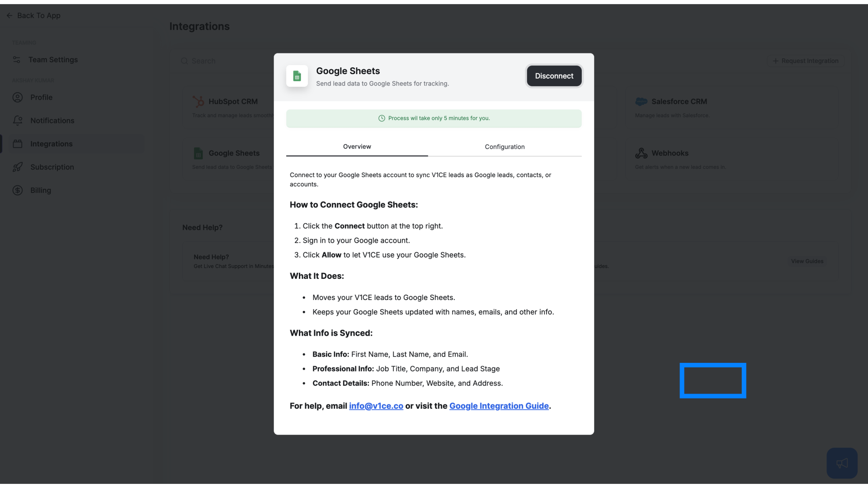Click the search magnifier icon
Viewport: 868px width, 488px height.
point(184,61)
